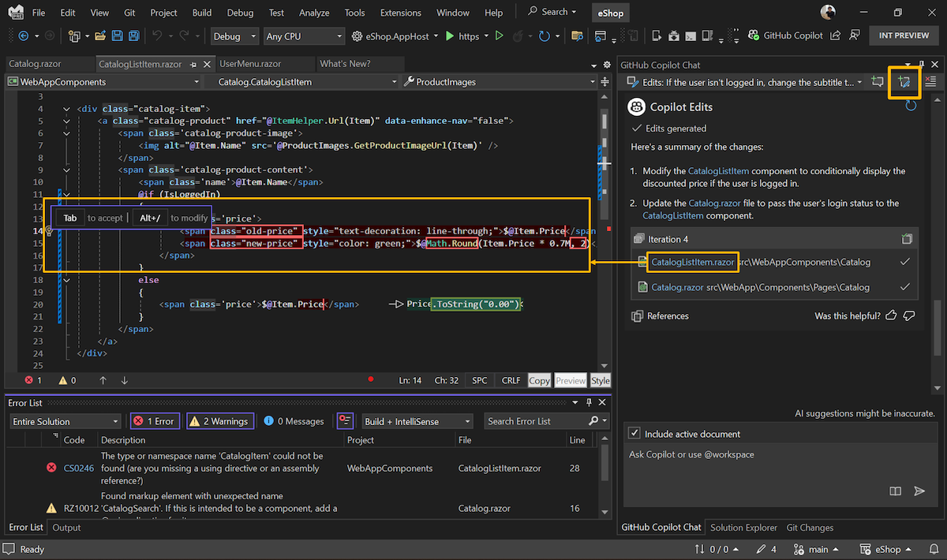Open a new chat thread in Copilot Chat
947x560 pixels.
coord(878,81)
